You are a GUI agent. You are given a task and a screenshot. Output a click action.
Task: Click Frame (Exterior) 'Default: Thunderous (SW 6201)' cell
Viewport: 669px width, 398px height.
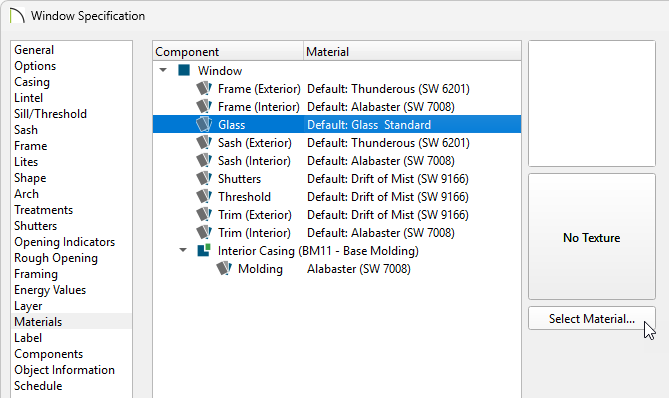(x=388, y=89)
